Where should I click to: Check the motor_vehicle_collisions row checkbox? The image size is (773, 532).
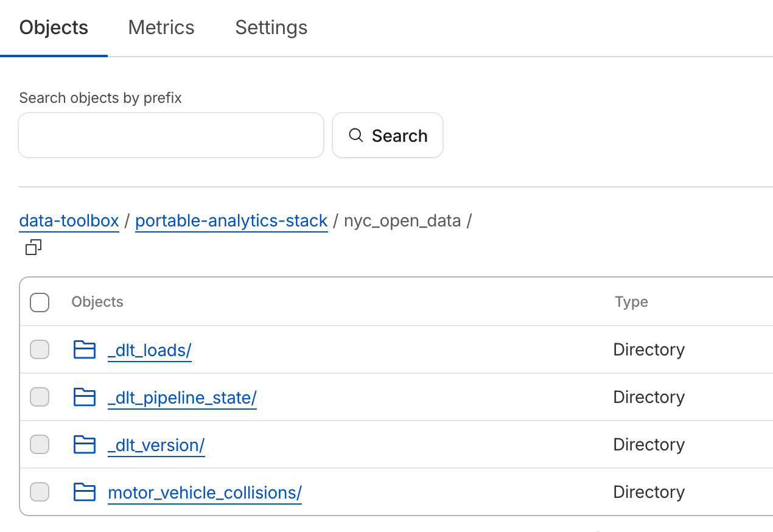tap(40, 492)
